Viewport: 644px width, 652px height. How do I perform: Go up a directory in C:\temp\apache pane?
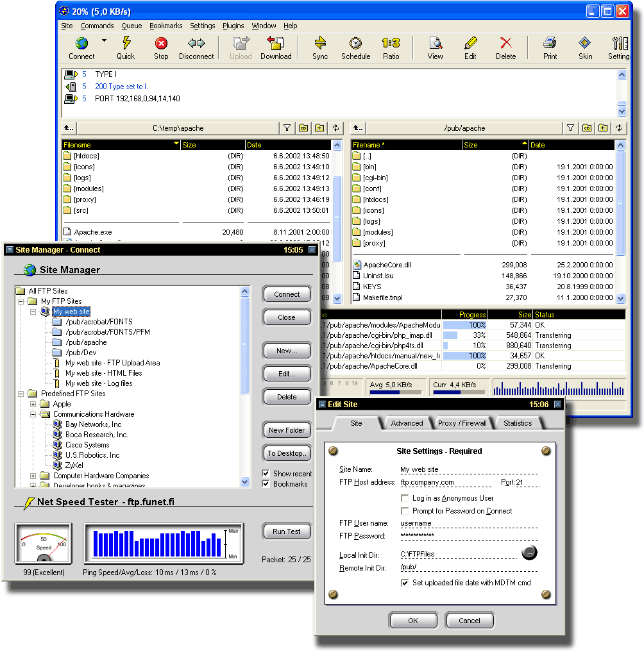tap(69, 128)
